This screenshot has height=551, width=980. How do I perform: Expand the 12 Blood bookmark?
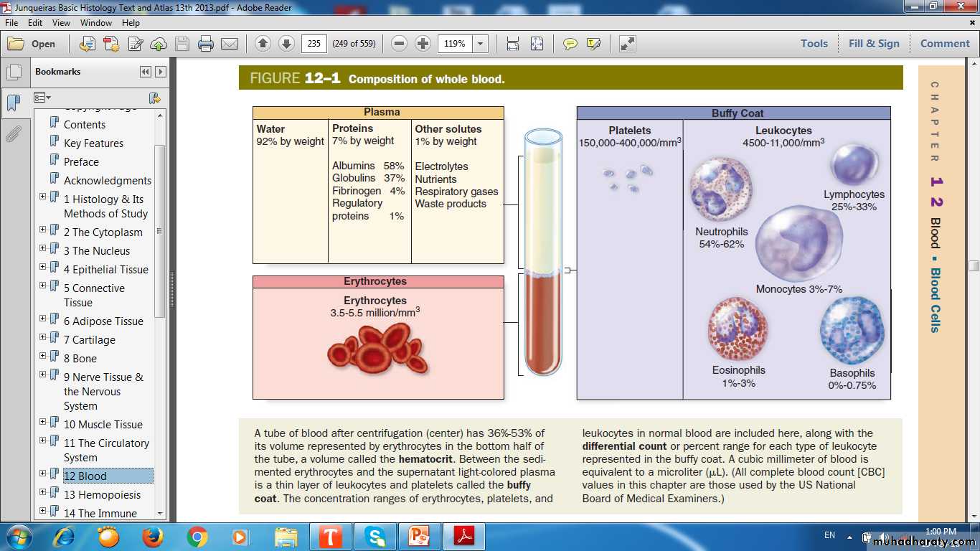tap(43, 472)
